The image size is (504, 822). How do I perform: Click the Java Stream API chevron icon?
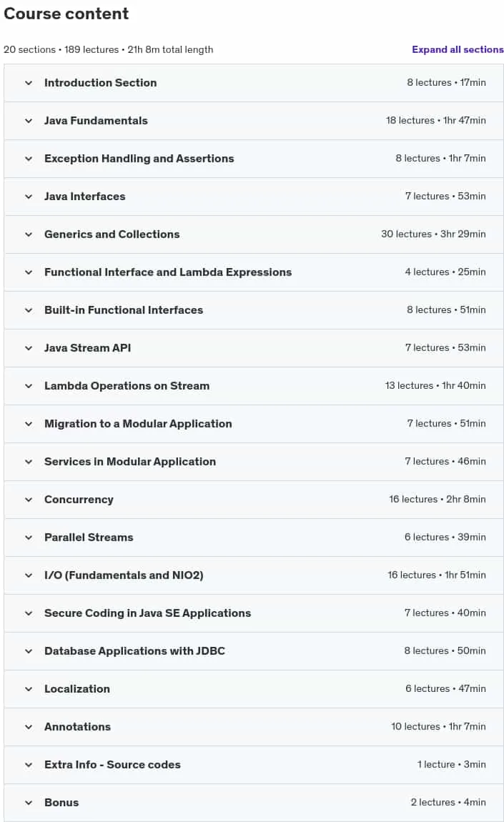(x=29, y=348)
